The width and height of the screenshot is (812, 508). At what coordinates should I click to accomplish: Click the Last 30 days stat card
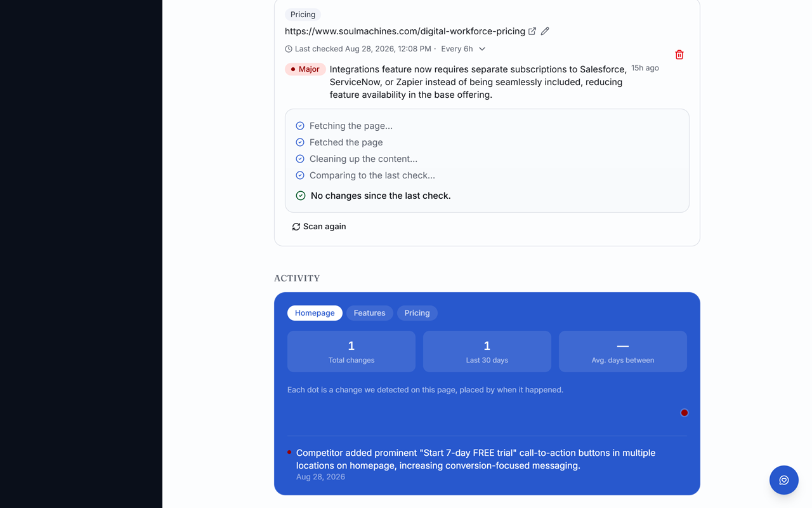coord(487,351)
